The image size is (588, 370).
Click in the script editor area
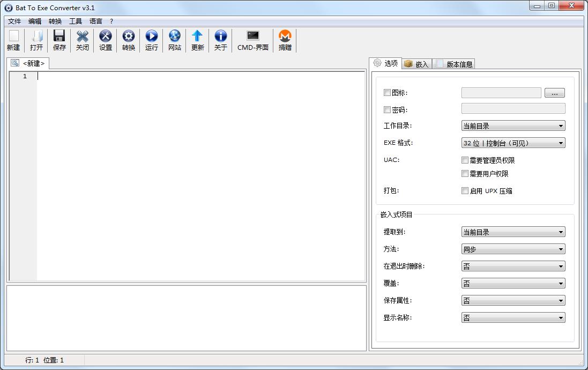(200, 176)
